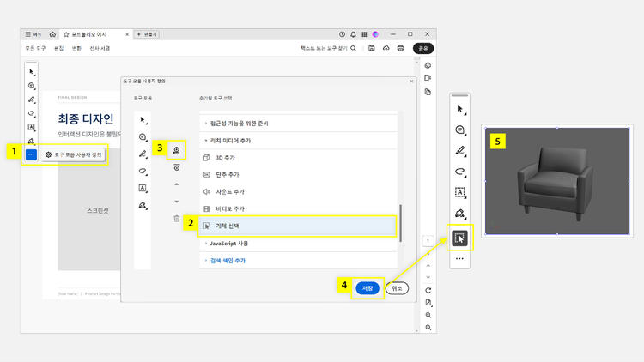Switch to the 포트폴리오 예시 tab
Image resolution: width=644 pixels, height=362 pixels.
(x=96, y=34)
